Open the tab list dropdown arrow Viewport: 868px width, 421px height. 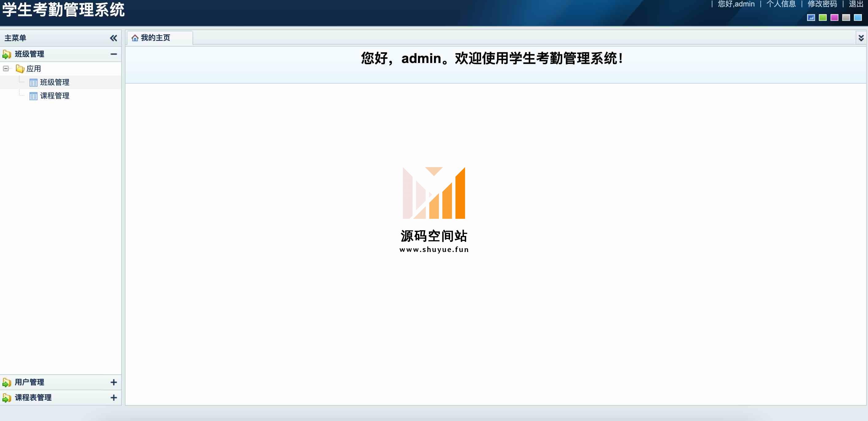[861, 38]
